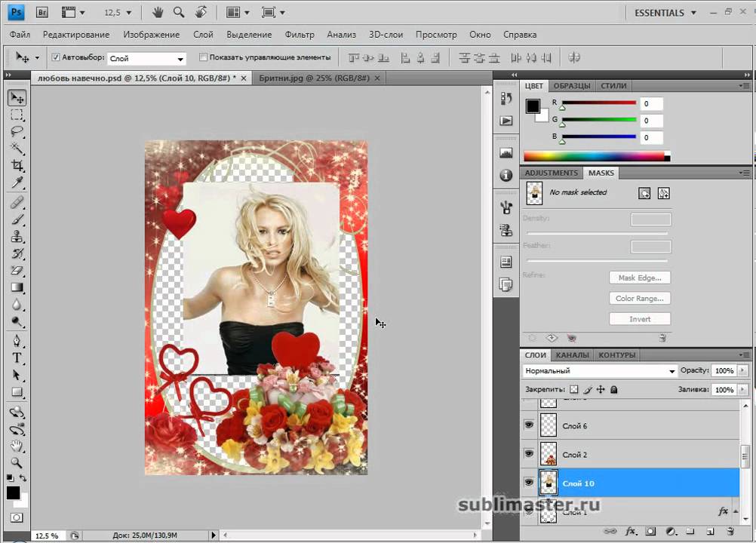
Task: Open the Фильтр menu
Action: tap(300, 35)
